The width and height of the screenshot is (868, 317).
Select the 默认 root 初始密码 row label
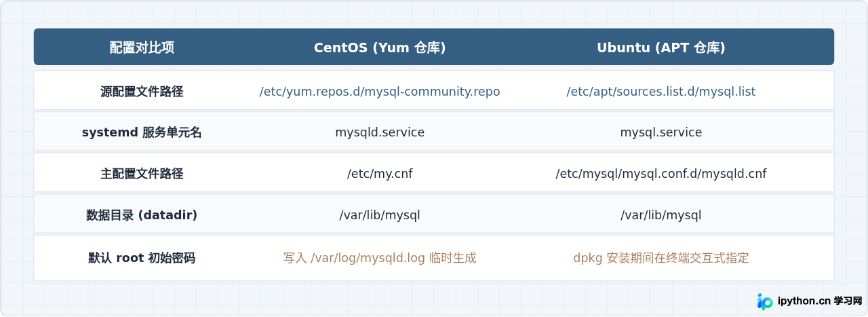tap(142, 258)
